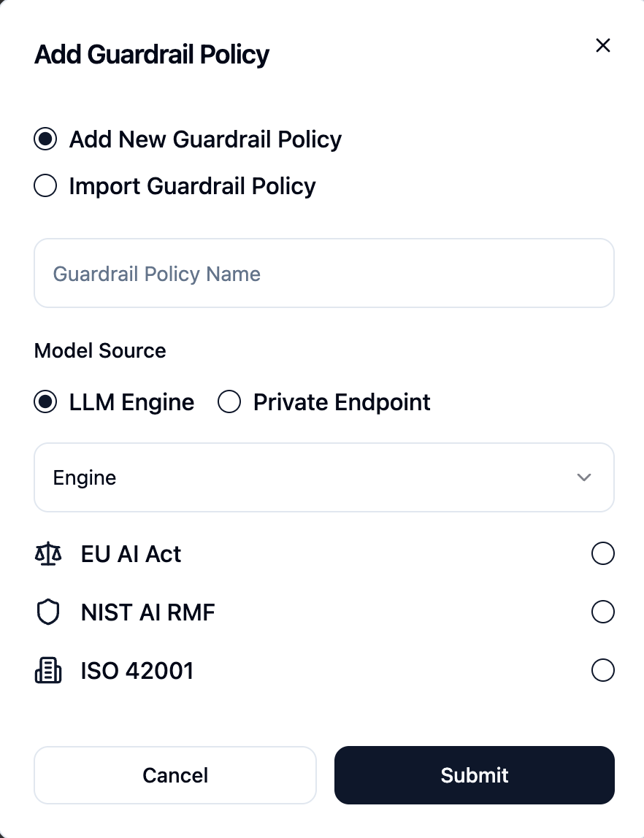Click the Guardrail Policy Name field
Viewport: 644px width, 838px height.
point(324,273)
